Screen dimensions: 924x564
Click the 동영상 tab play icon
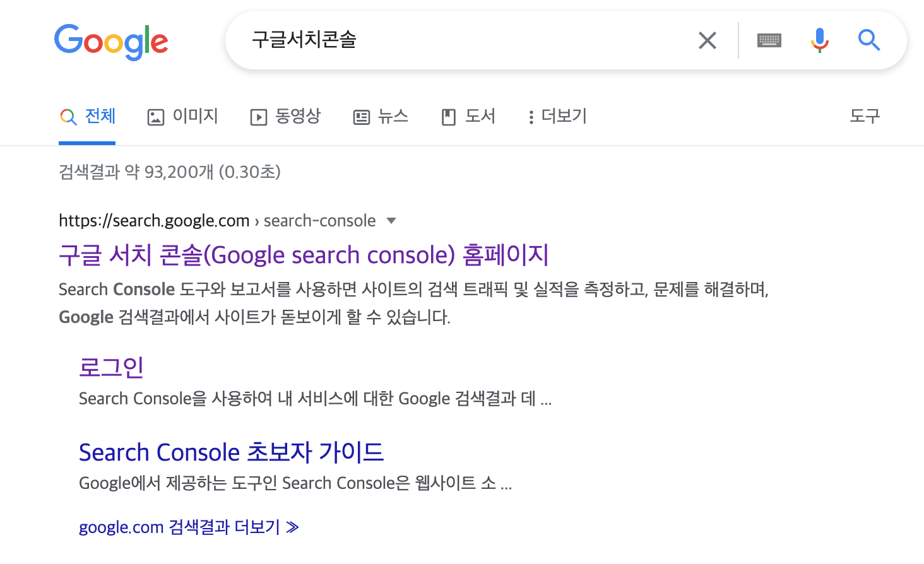(259, 117)
